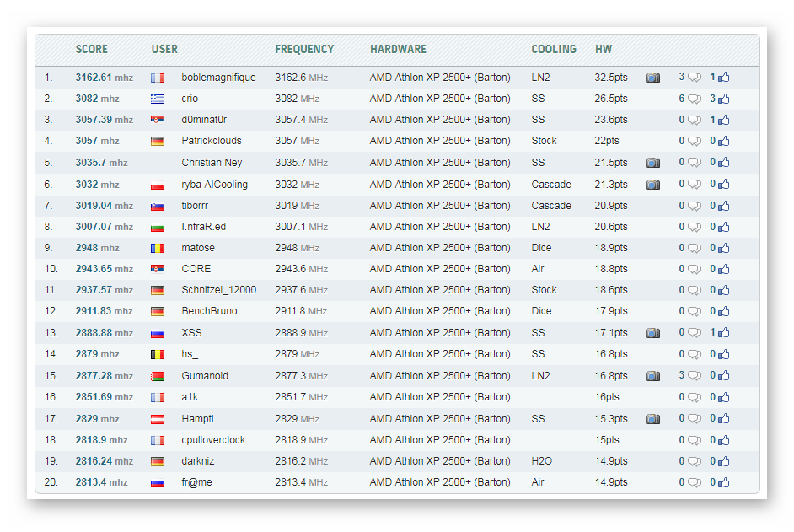The width and height of the screenshot is (794, 532).
Task: Select 15pts value in cpulloverclock row
Action: [x=607, y=440]
